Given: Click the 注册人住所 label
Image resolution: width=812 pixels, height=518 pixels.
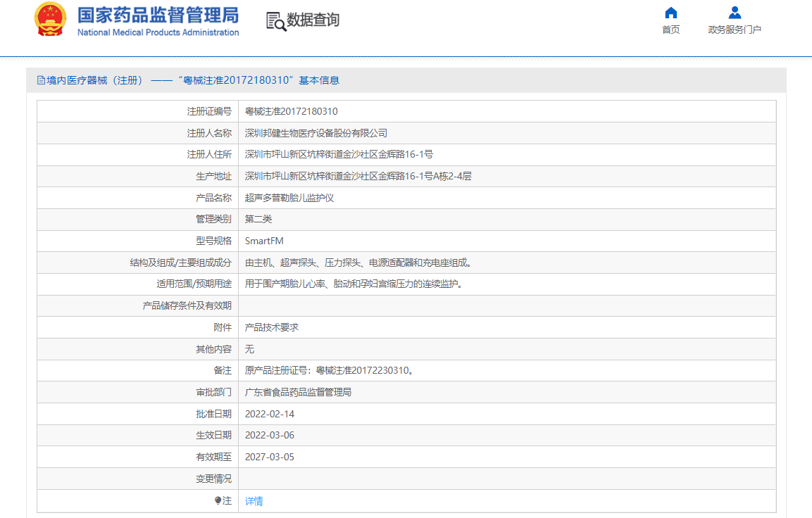Looking at the screenshot, I should click(x=209, y=154).
